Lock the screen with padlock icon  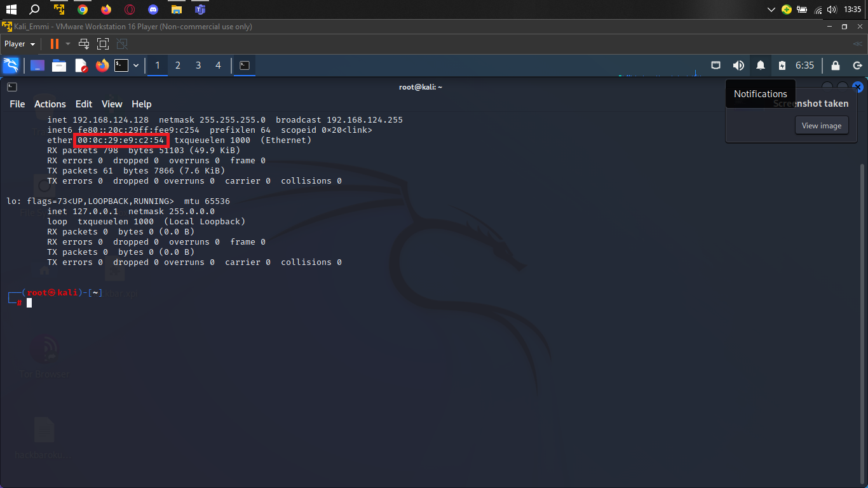point(836,65)
